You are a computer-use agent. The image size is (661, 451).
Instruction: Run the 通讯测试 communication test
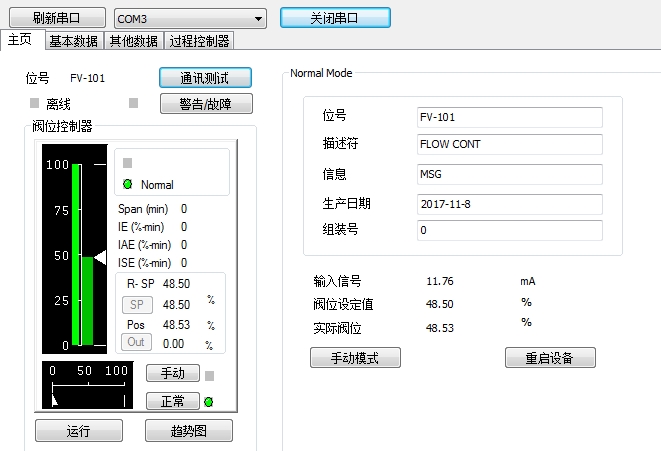tap(204, 78)
